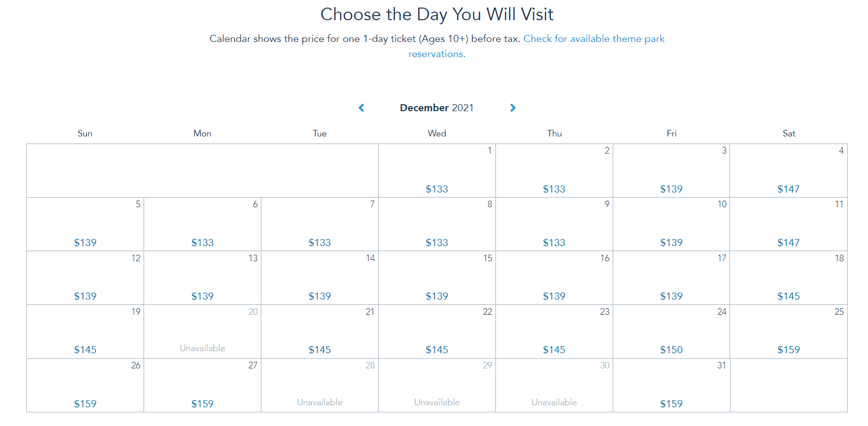
Task: Select December 7 priced $133
Action: coord(319,224)
